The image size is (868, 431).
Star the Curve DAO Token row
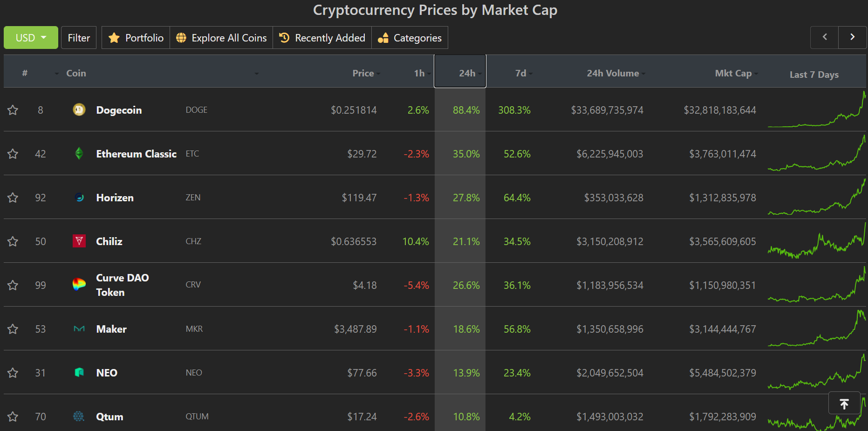click(x=13, y=285)
